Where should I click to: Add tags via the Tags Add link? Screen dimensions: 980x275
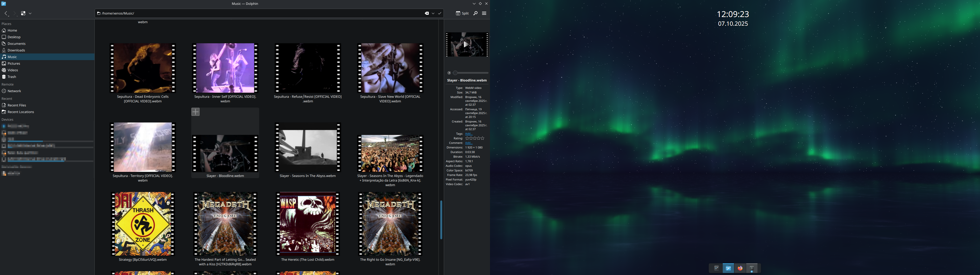[x=468, y=134]
